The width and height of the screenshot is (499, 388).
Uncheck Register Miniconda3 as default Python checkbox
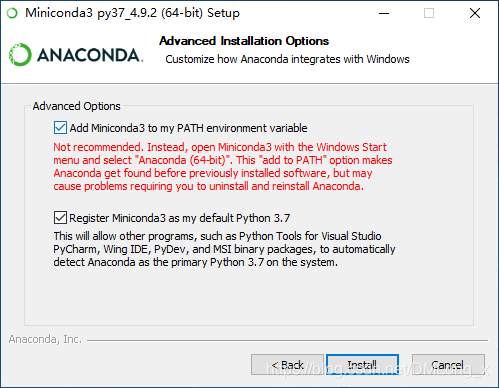pos(60,218)
